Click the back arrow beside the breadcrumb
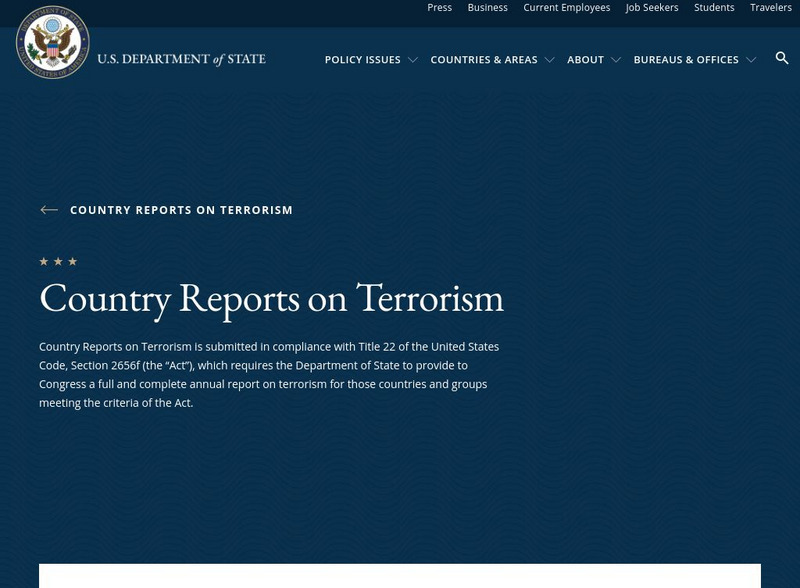The height and width of the screenshot is (588, 800). point(46,210)
